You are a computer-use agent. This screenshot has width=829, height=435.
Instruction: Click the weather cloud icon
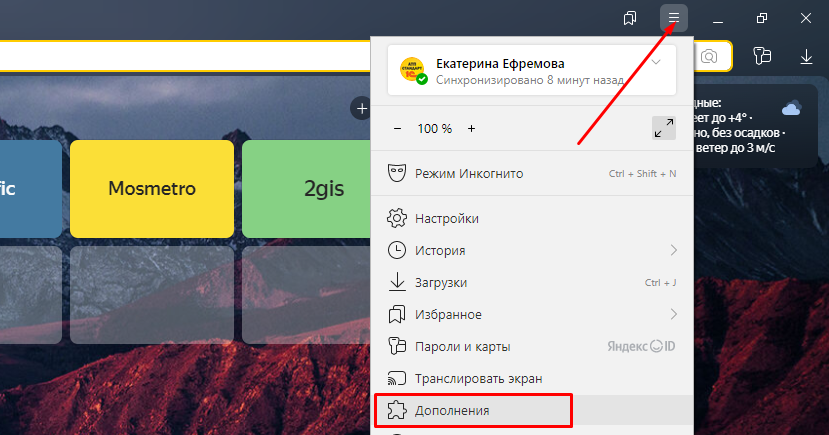click(791, 108)
